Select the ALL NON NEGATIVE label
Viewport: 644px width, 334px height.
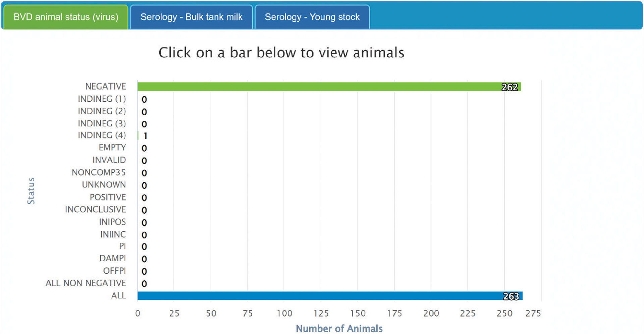coord(86,283)
